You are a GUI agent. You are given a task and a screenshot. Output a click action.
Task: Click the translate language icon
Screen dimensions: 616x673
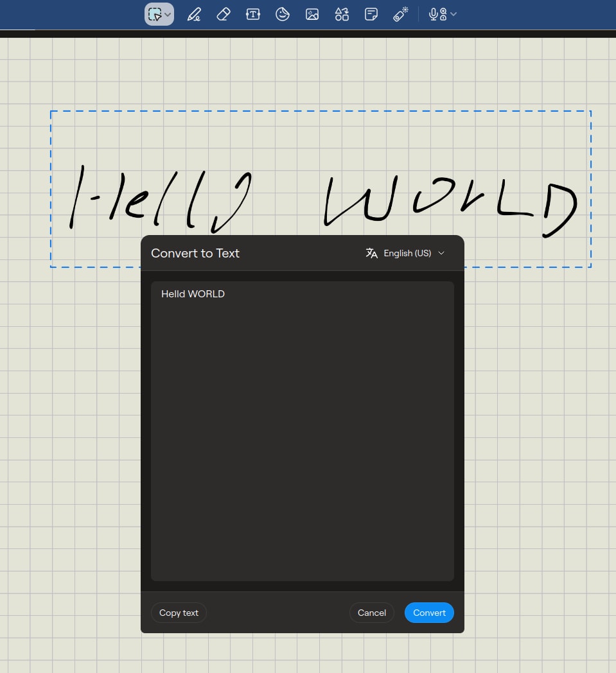371,253
